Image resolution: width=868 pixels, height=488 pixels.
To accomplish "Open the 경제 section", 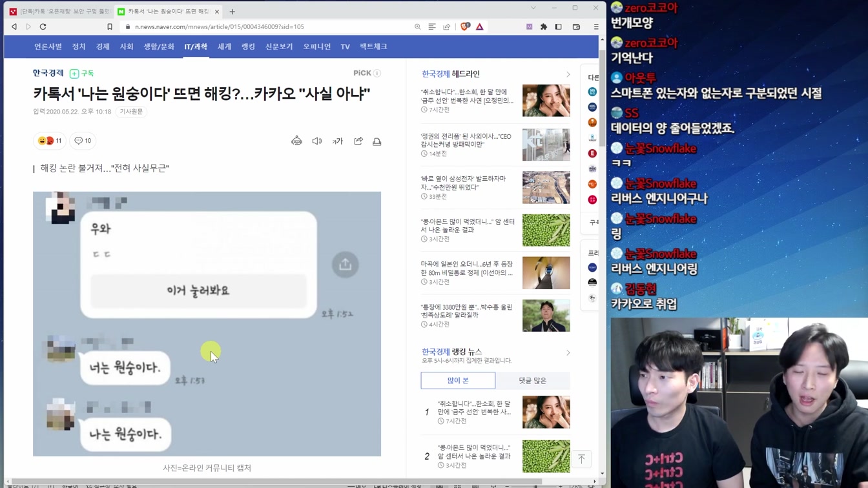I will click(103, 46).
